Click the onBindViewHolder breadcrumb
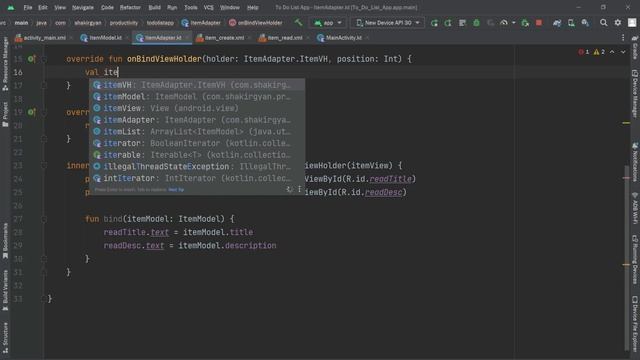This screenshot has width=640, height=360. tap(256, 23)
